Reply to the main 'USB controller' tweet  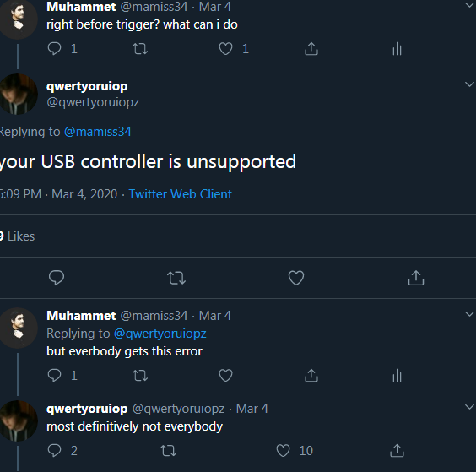click(x=57, y=278)
